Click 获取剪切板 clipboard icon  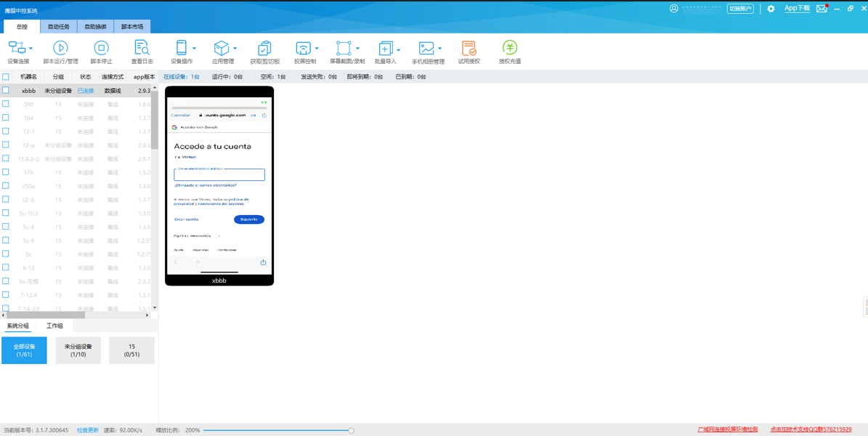point(264,48)
